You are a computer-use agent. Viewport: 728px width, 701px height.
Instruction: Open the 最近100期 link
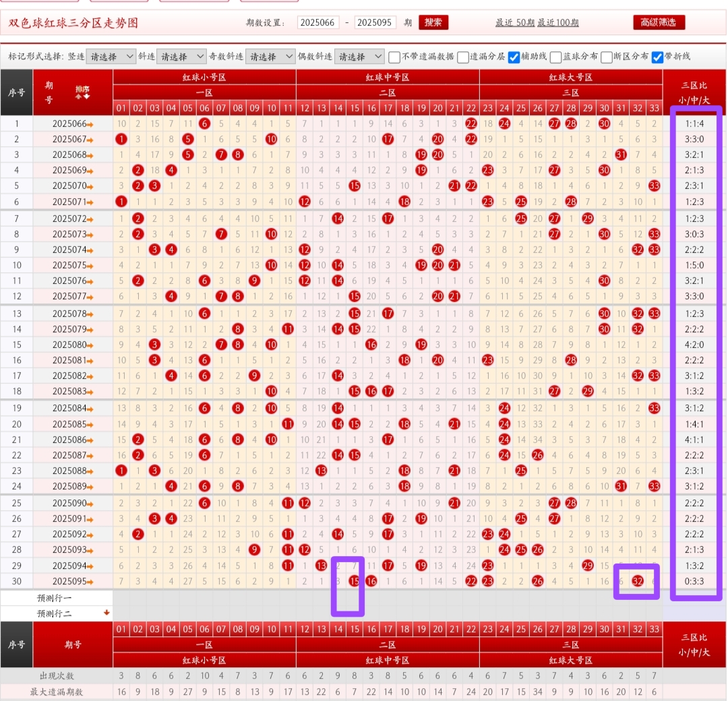tap(558, 22)
